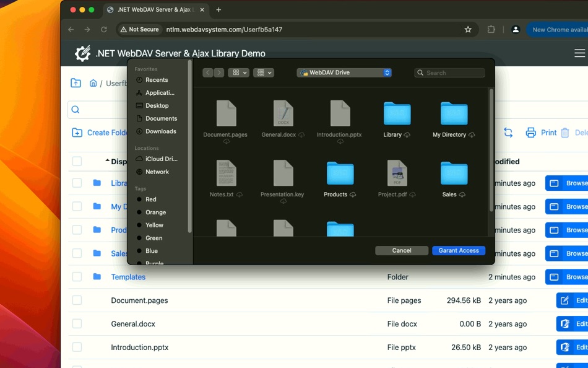Click Chrome browser back arrow

(x=71, y=29)
